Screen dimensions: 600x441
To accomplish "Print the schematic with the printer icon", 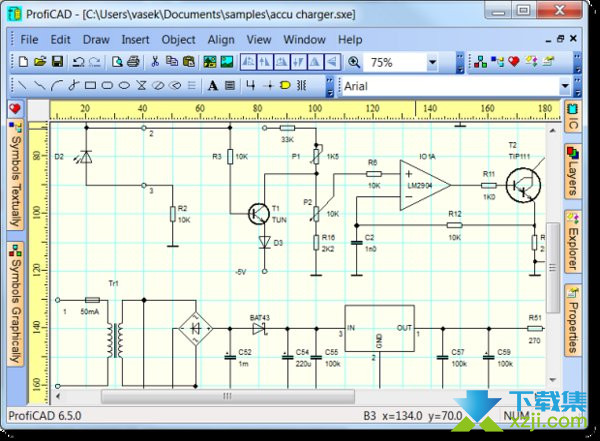I will (133, 62).
